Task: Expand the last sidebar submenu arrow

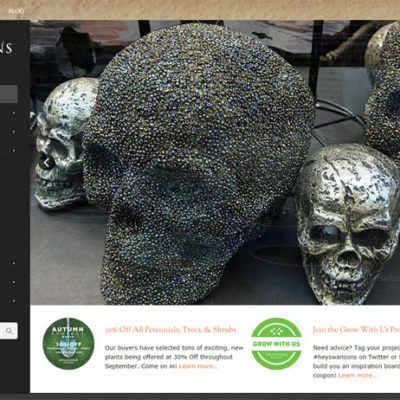Action: click(14, 301)
